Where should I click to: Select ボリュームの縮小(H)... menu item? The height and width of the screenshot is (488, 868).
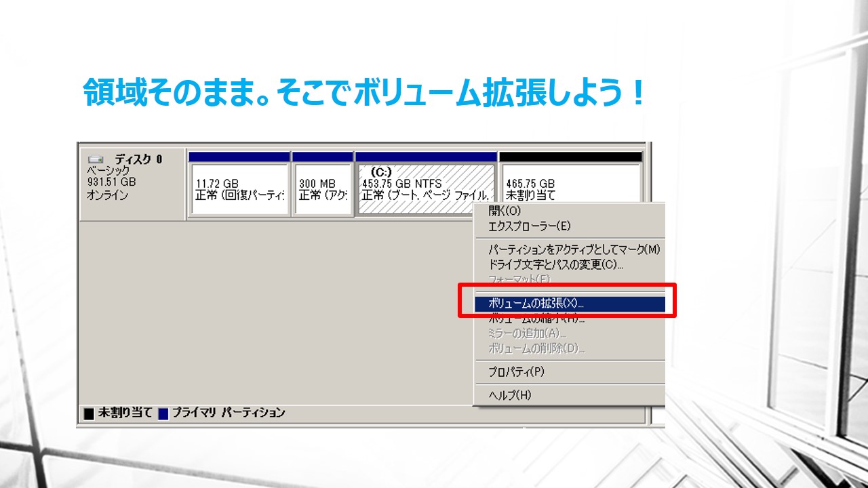(536, 319)
